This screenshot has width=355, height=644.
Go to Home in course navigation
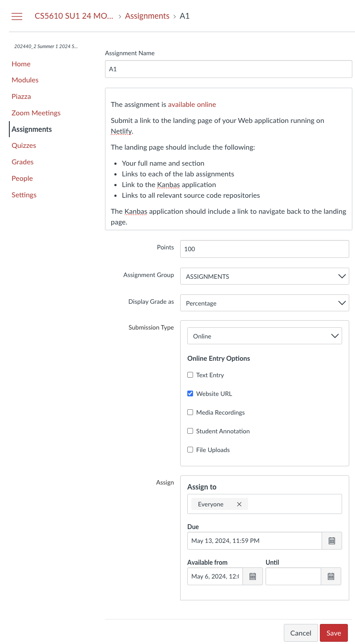point(21,64)
